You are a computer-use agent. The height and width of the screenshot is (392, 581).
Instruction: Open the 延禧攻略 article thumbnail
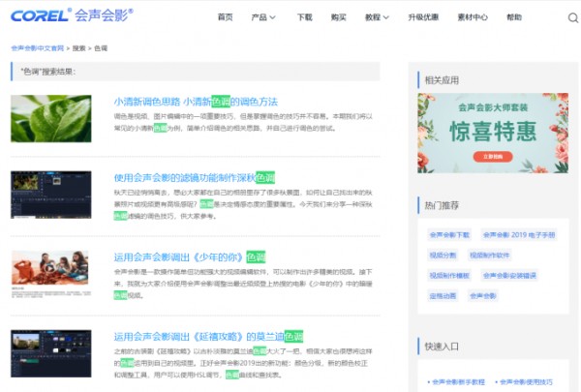point(51,353)
